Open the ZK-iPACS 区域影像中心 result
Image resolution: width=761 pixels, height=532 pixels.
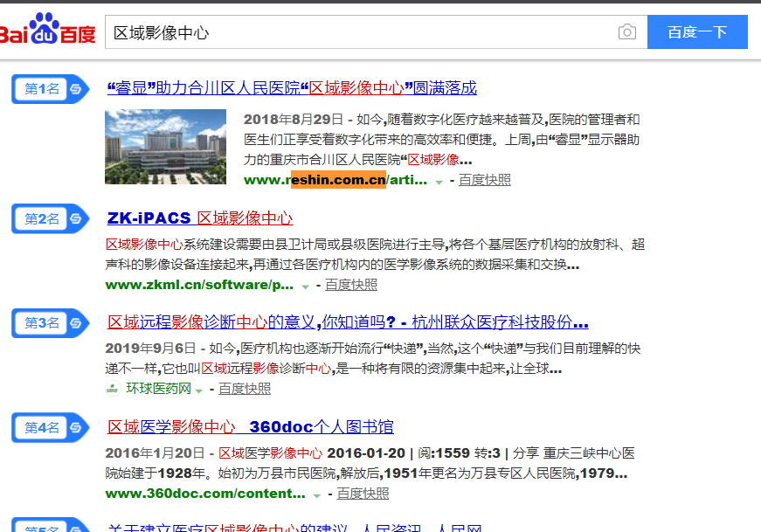tap(200, 218)
